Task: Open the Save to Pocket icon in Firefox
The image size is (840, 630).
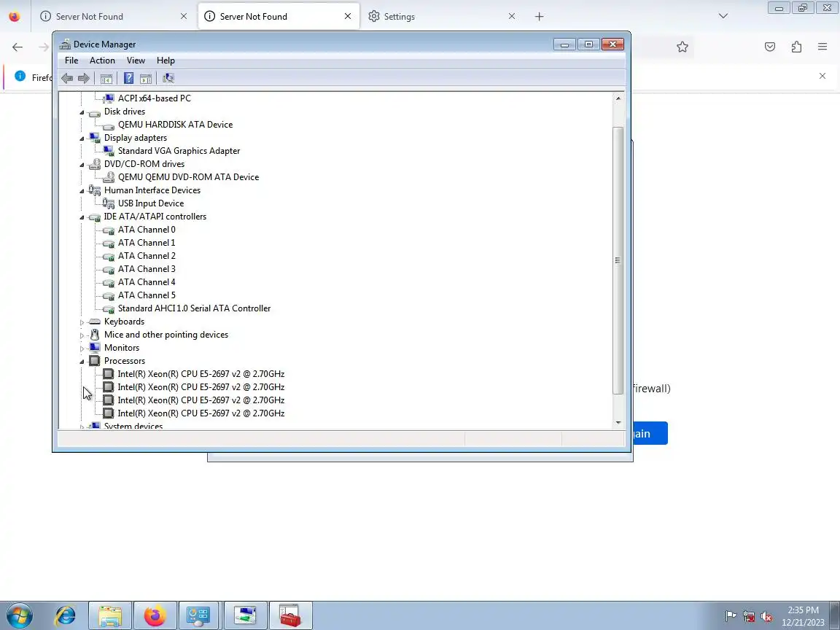Action: tap(770, 47)
